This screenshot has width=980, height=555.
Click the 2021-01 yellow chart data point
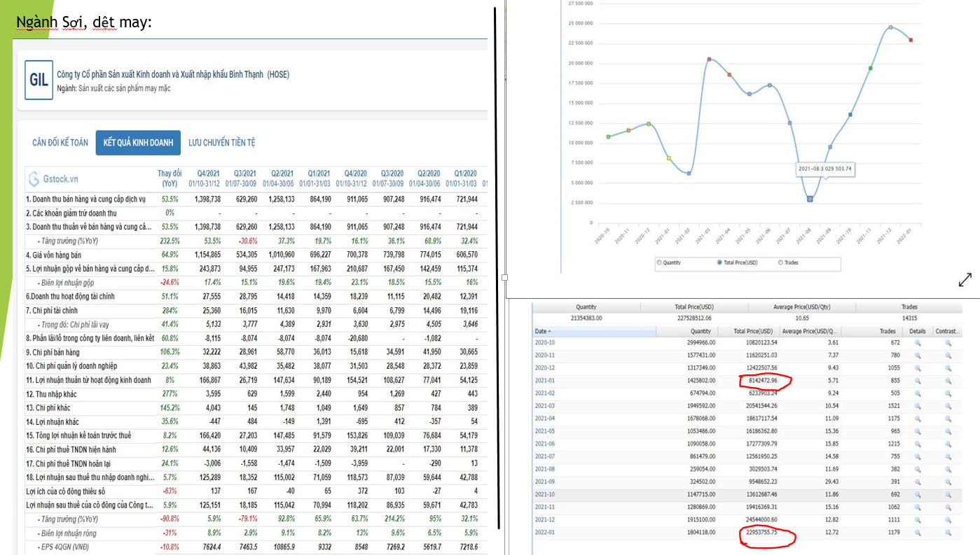coord(668,158)
